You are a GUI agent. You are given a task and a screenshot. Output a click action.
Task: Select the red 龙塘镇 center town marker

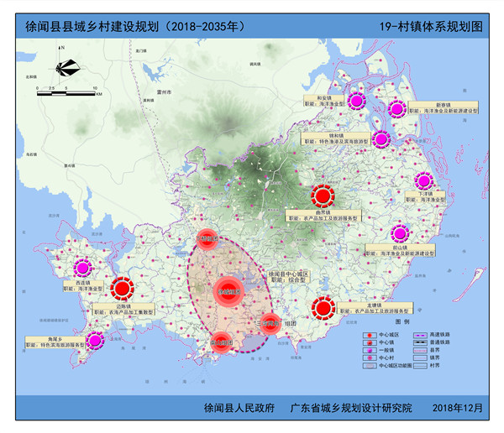click(x=323, y=307)
